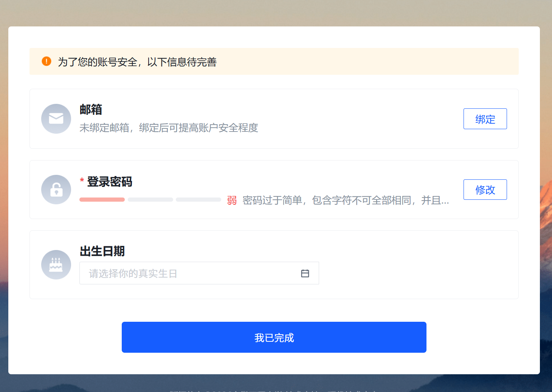Image resolution: width=552 pixels, height=392 pixels.
Task: Focus the 请选择你的真实生日 date field
Action: click(x=189, y=273)
